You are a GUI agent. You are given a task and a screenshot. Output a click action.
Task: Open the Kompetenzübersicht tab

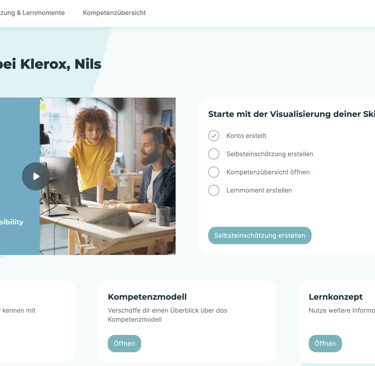point(114,13)
